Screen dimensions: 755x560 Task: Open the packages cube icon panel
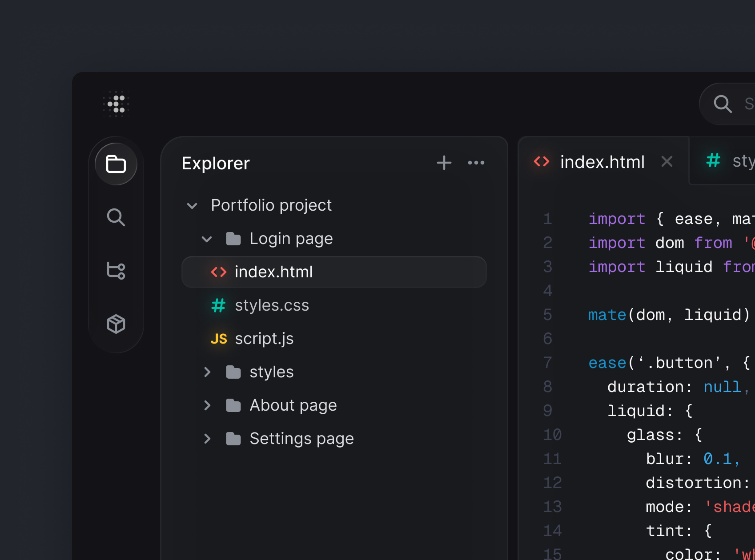coord(116,324)
